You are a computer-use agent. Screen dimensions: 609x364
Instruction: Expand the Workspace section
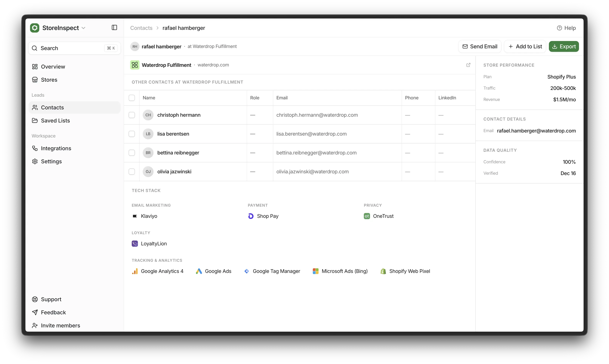(43, 136)
